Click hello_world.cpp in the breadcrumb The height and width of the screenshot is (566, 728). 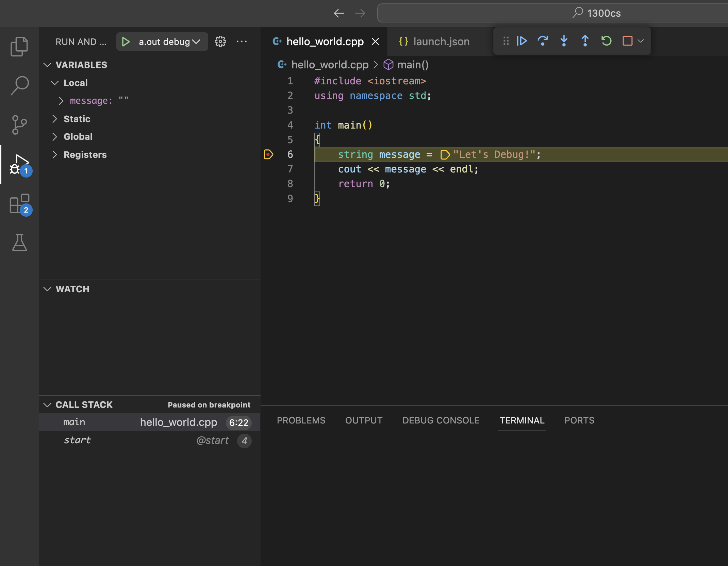(x=330, y=65)
